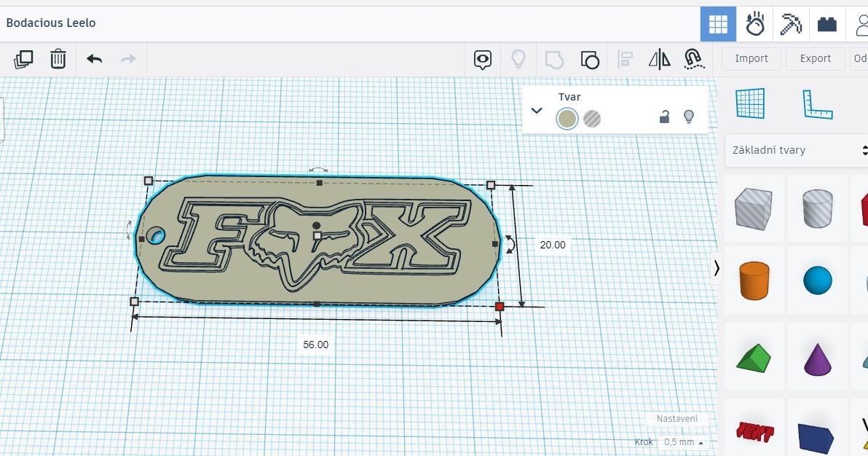Hide the shape with inspector lightbulb
The image size is (868, 456).
click(x=689, y=117)
